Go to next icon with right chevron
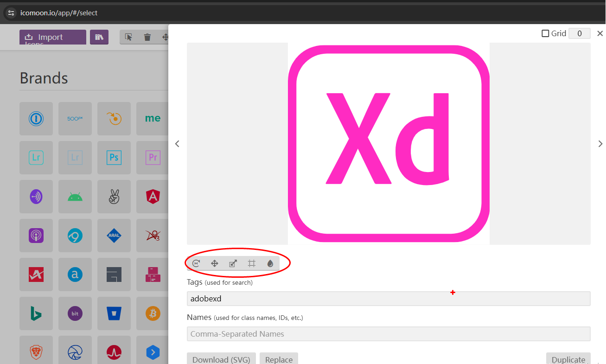606x364 pixels. pos(600,144)
